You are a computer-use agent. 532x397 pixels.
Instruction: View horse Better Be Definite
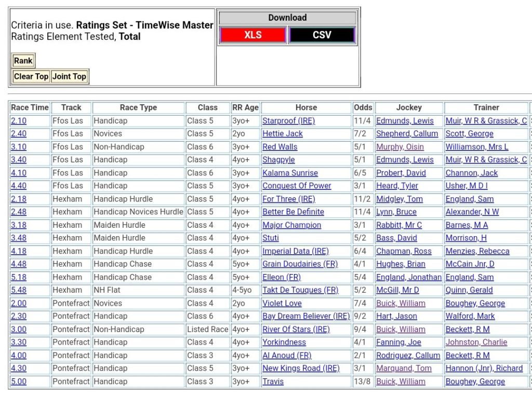[293, 212]
